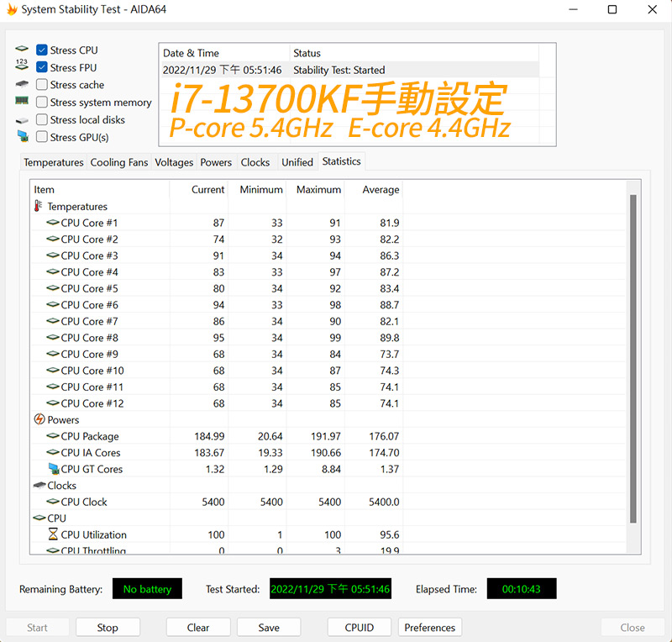Click the lightning bolt icon next to Powers

coord(39,419)
